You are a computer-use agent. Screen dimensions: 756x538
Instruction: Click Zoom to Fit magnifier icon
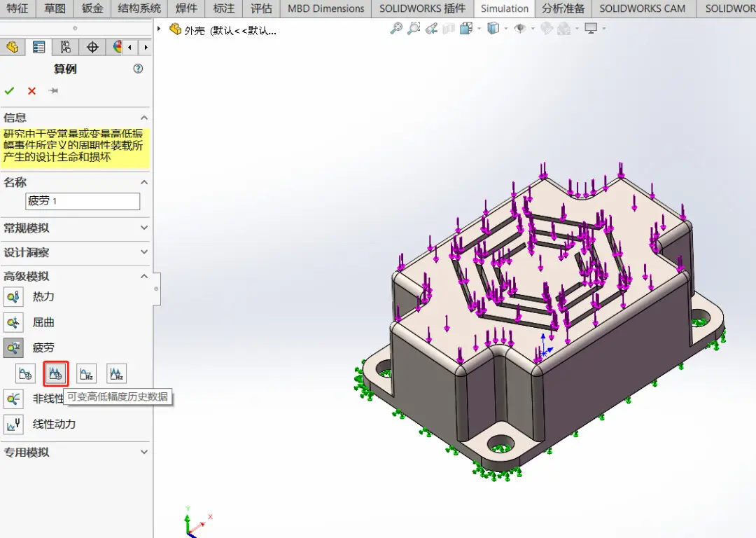[x=396, y=29]
